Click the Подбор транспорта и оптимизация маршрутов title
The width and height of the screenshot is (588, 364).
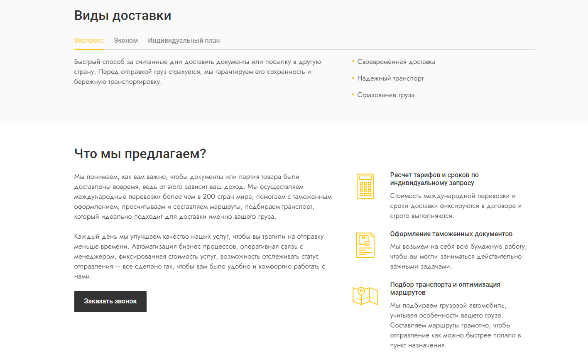445,288
